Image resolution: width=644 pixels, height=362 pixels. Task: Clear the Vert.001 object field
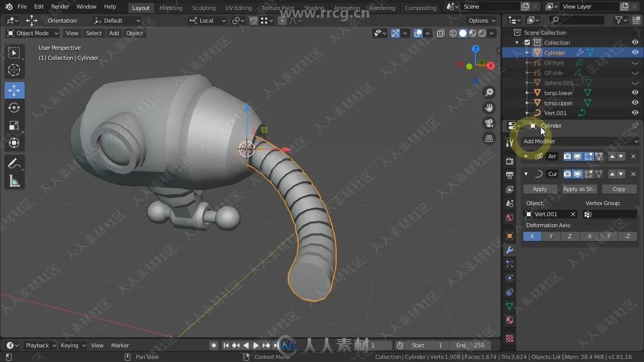[573, 214]
